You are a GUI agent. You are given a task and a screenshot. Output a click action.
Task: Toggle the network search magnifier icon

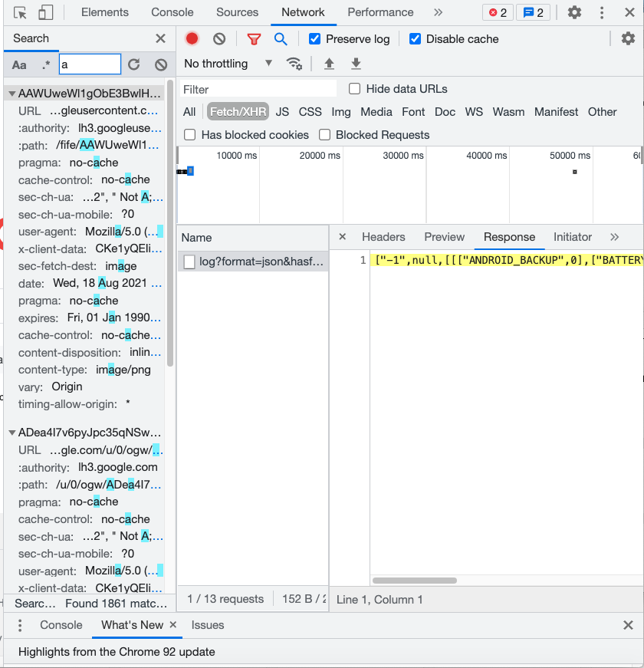pos(281,39)
